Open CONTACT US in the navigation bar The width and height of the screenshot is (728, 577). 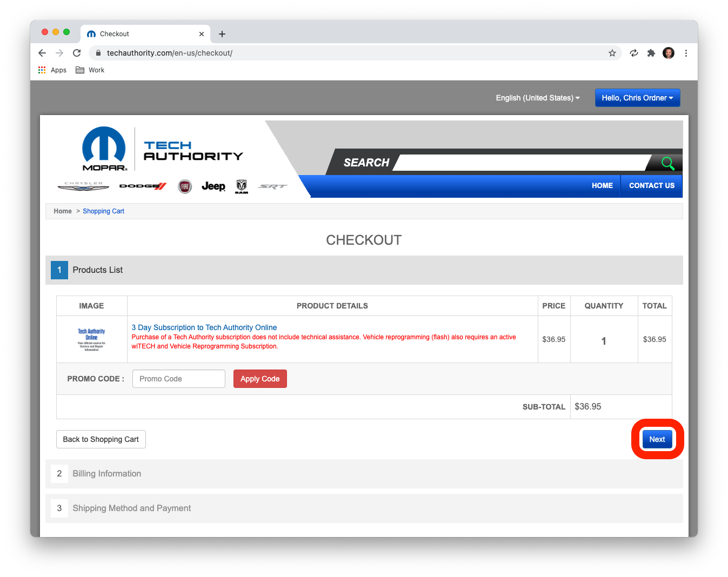click(x=652, y=186)
